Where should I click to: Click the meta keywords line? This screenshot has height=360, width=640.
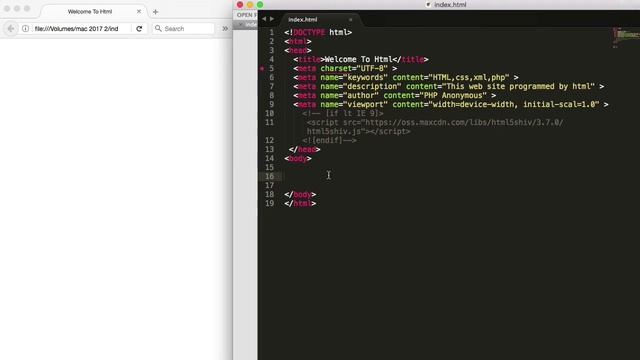pyautogui.click(x=406, y=78)
